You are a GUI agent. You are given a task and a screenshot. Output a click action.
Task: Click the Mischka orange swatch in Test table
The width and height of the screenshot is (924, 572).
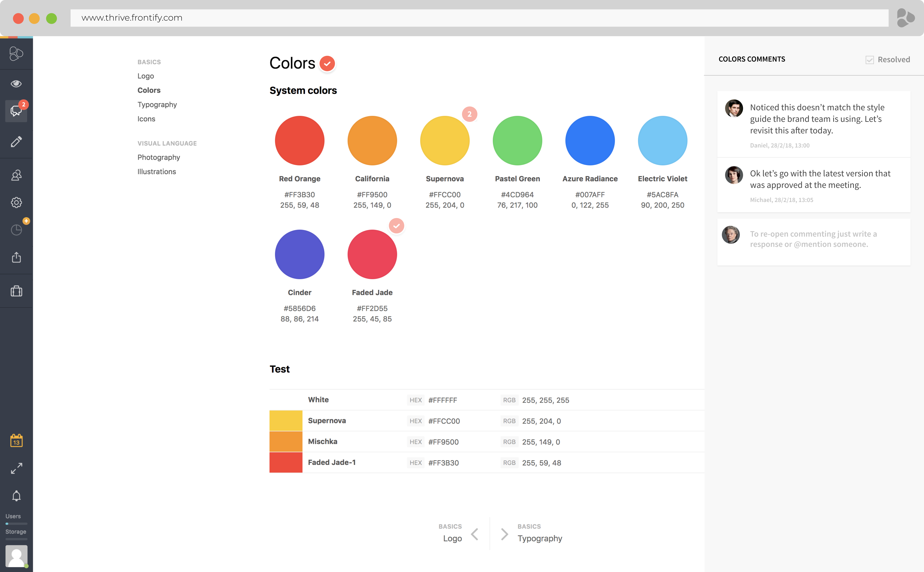(286, 441)
